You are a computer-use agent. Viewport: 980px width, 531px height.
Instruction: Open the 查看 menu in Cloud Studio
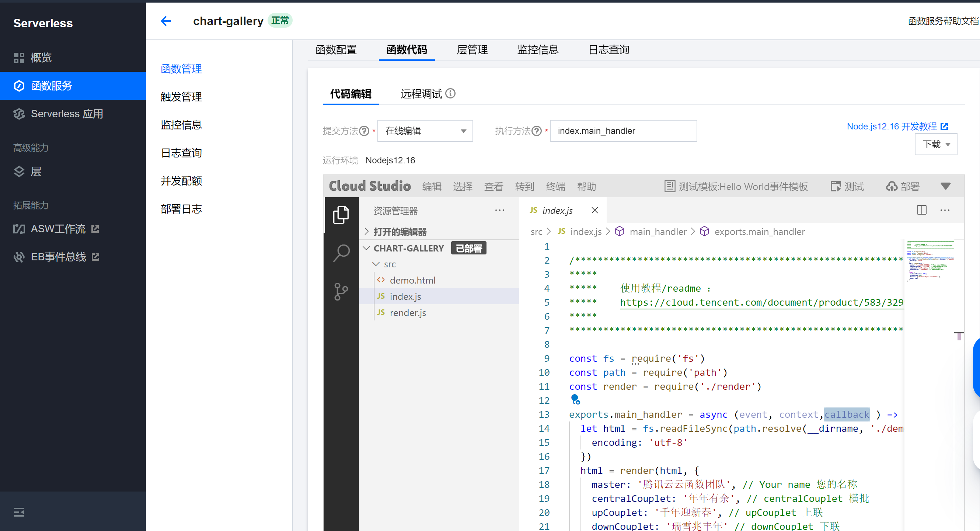click(494, 187)
